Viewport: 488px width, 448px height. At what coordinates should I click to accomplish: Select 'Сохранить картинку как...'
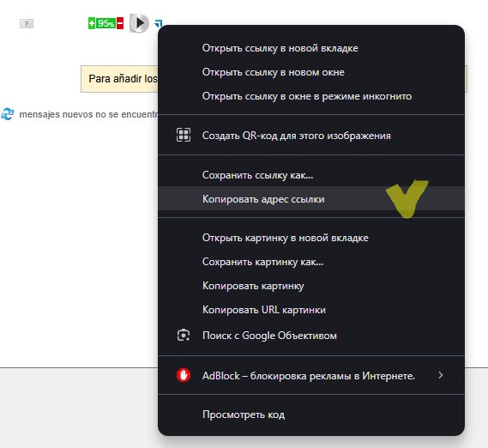311,262
